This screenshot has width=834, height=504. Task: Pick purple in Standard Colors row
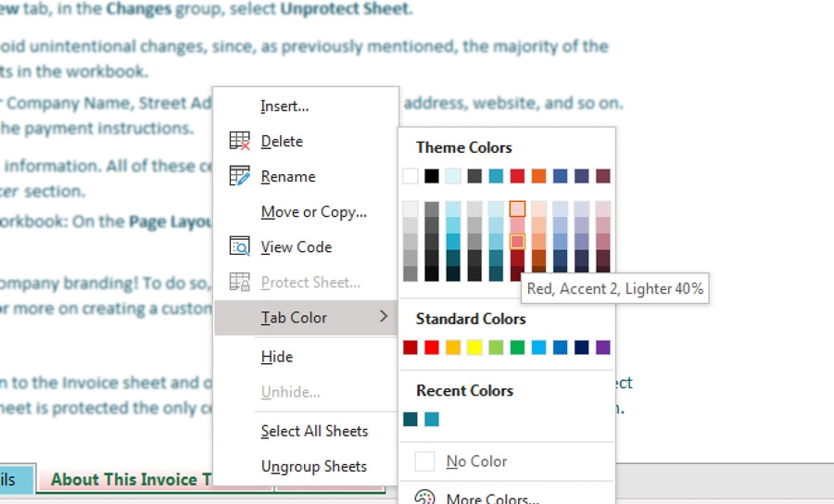pos(602,348)
